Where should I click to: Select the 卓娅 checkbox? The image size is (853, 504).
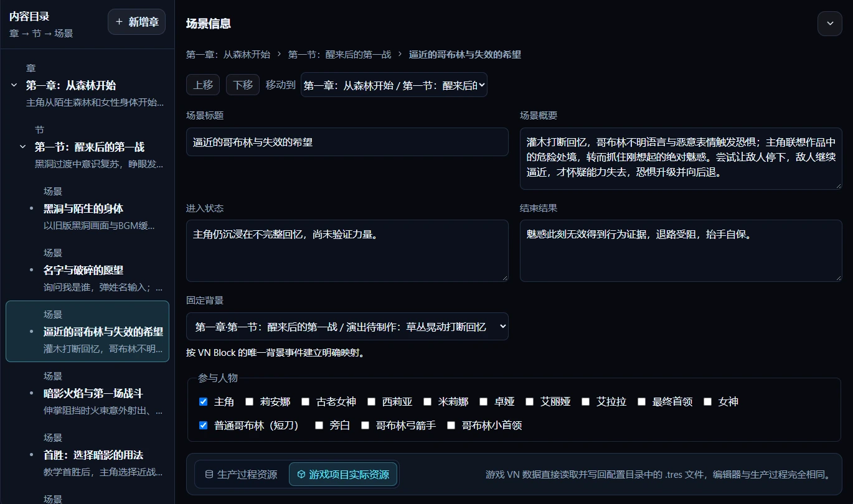(483, 402)
